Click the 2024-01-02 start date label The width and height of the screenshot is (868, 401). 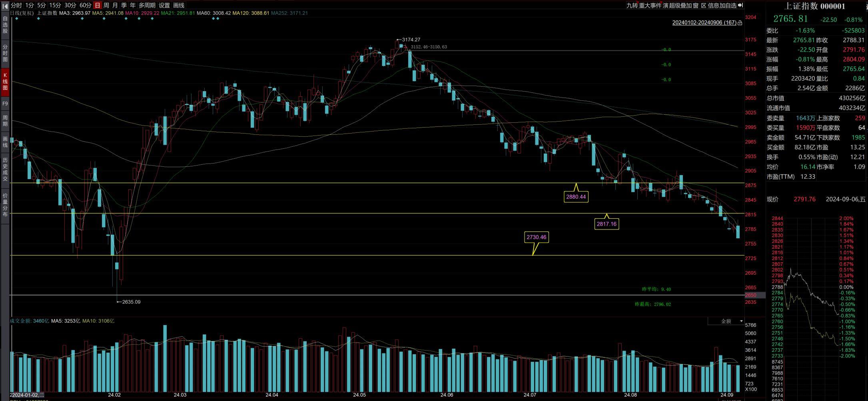tap(28, 395)
